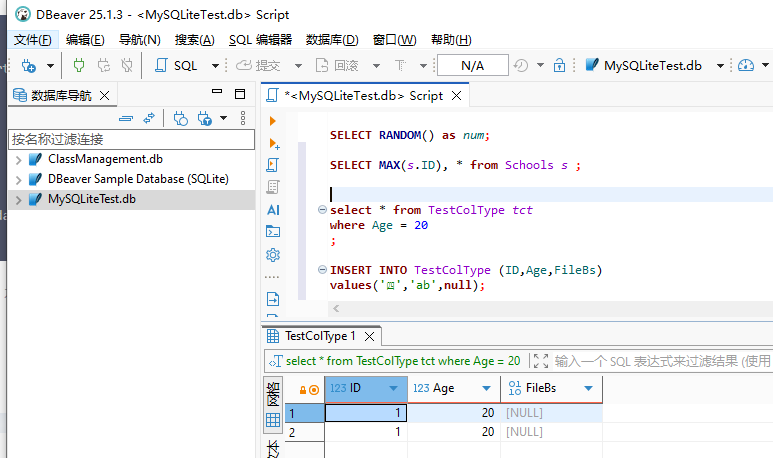
Task: Open dropdown beside New Connection icon
Action: click(x=50, y=66)
